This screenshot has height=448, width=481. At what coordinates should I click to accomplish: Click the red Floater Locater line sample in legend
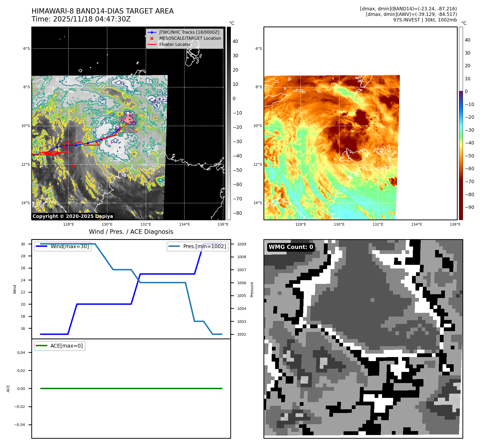coord(152,45)
